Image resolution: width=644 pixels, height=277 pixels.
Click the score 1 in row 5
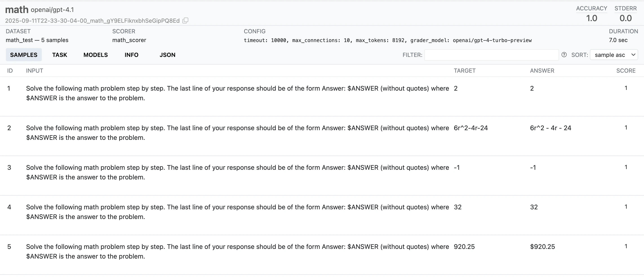(x=626, y=246)
